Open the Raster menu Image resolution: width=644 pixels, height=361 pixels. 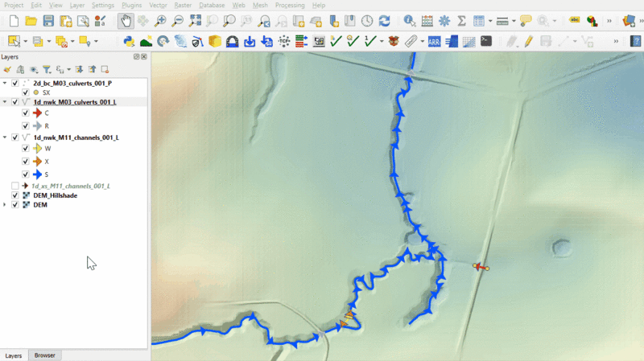point(182,5)
